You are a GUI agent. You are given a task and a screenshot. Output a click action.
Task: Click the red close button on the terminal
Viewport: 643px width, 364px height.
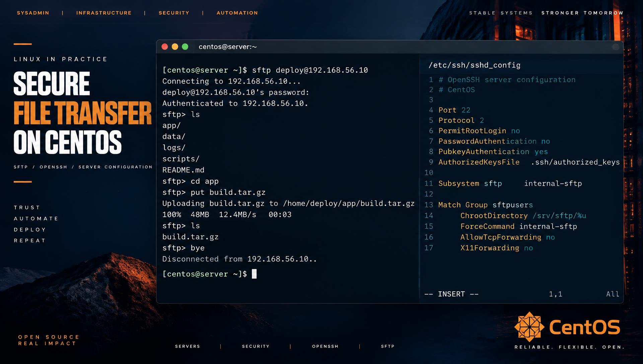164,47
